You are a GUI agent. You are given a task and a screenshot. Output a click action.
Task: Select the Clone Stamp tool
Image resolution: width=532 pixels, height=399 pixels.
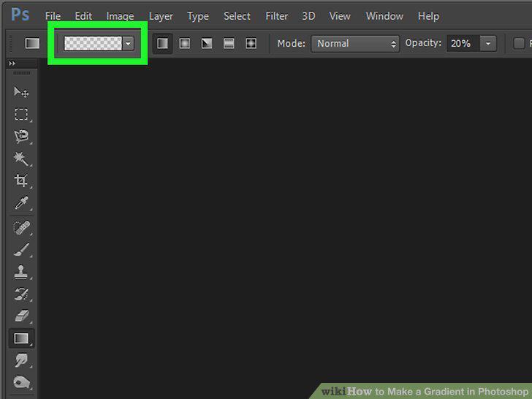[x=21, y=272]
